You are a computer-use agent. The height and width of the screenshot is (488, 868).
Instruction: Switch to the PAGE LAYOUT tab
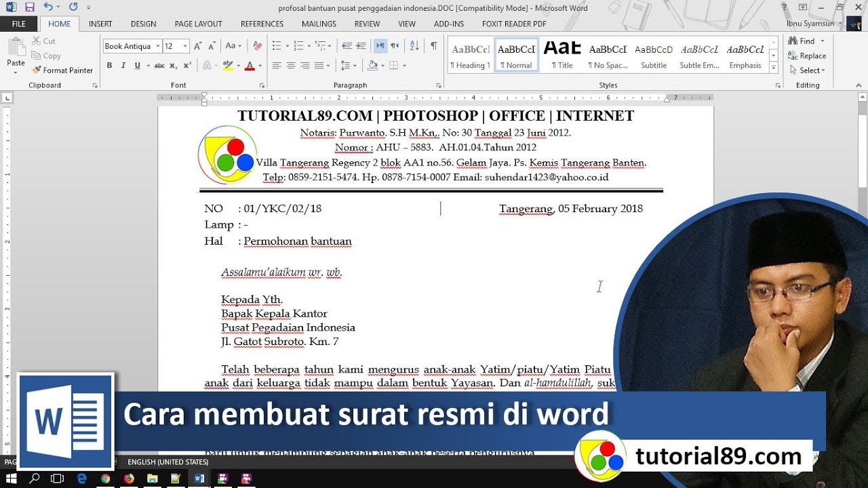(198, 24)
